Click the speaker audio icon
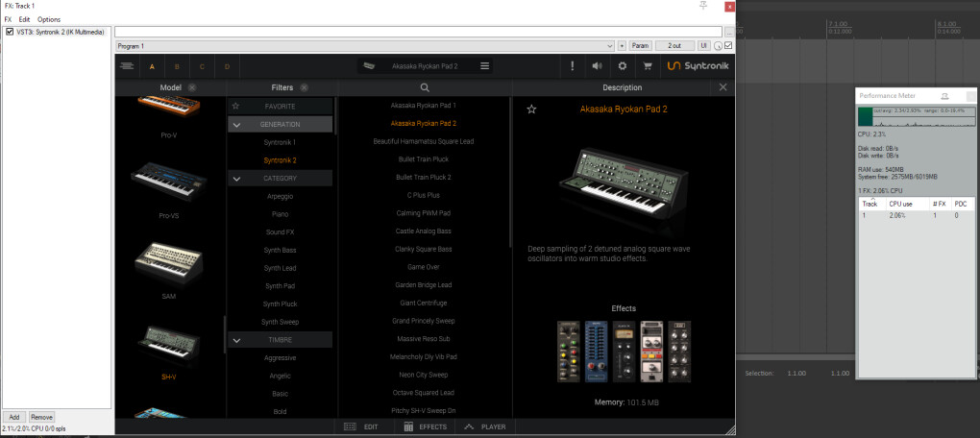This screenshot has width=980, height=438. (597, 65)
